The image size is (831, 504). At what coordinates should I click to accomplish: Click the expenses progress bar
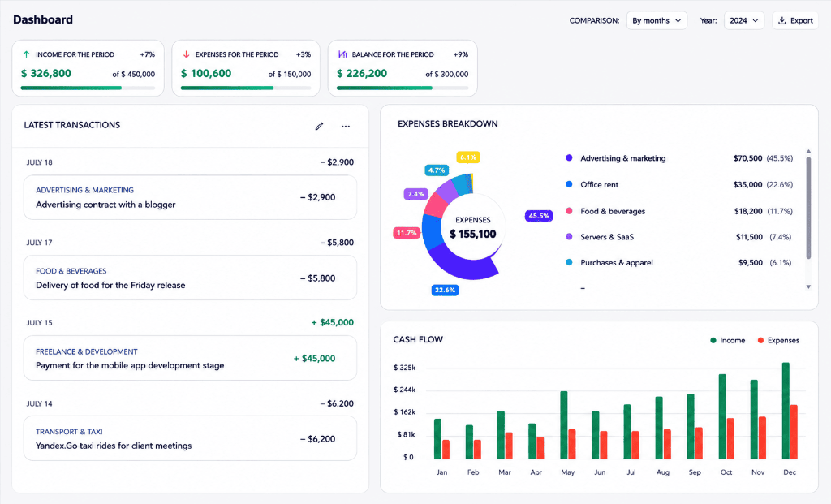[x=246, y=88]
